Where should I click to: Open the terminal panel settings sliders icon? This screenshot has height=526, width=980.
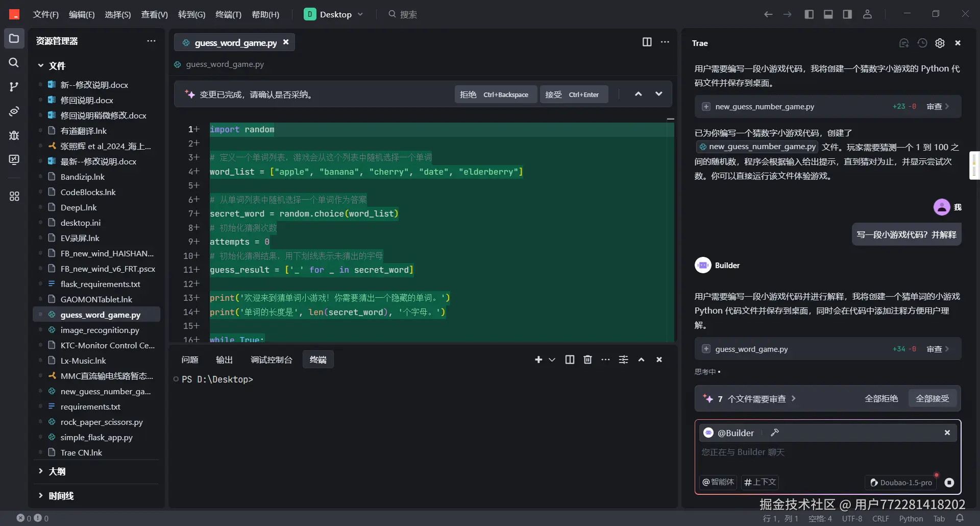click(623, 360)
